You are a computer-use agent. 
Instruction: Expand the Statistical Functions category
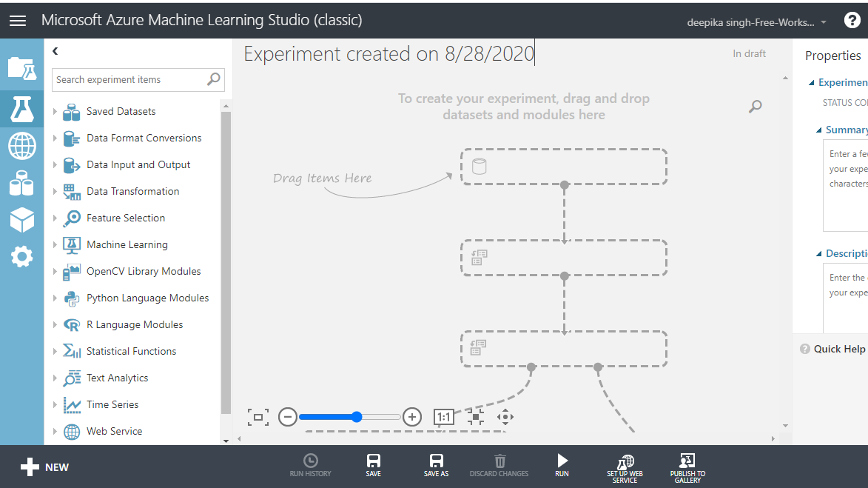tap(55, 351)
